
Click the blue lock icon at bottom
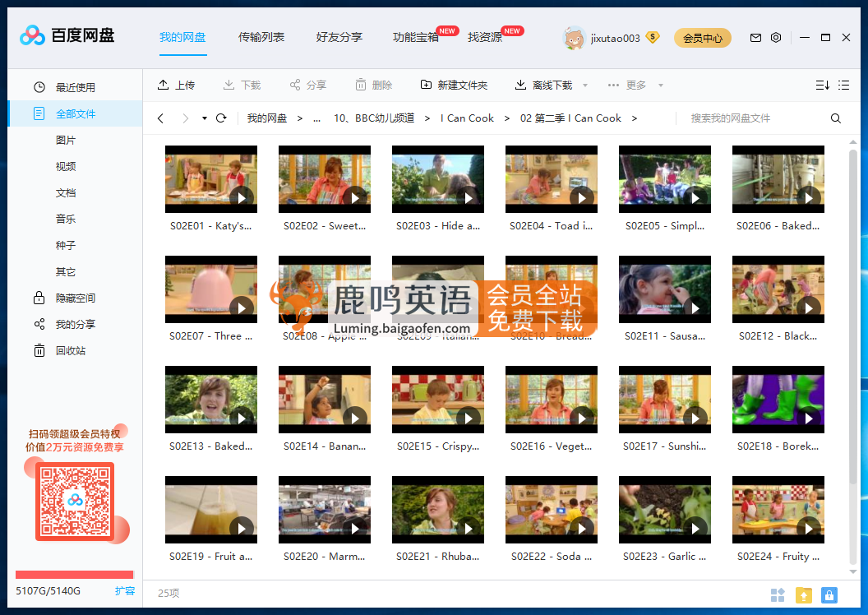coord(829,595)
